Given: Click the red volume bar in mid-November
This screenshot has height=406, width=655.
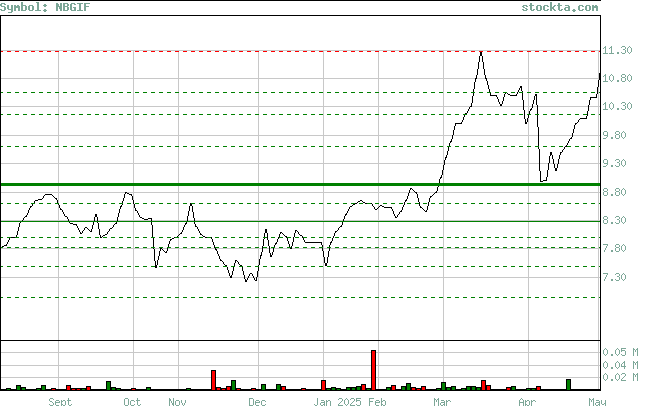Looking at the screenshot, I should [x=213, y=380].
